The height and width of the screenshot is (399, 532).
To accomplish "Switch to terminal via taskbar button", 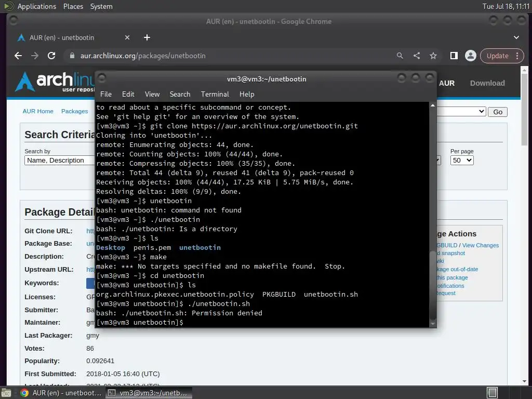I will pos(148,393).
